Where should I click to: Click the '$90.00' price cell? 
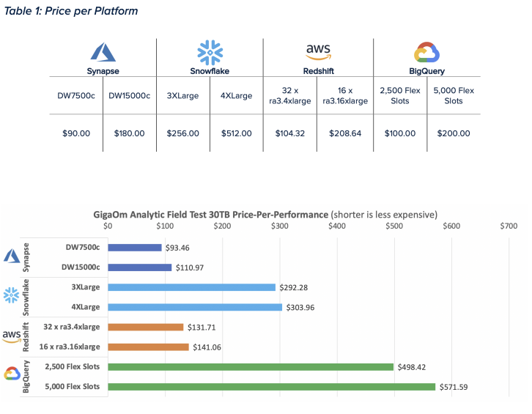(x=76, y=133)
